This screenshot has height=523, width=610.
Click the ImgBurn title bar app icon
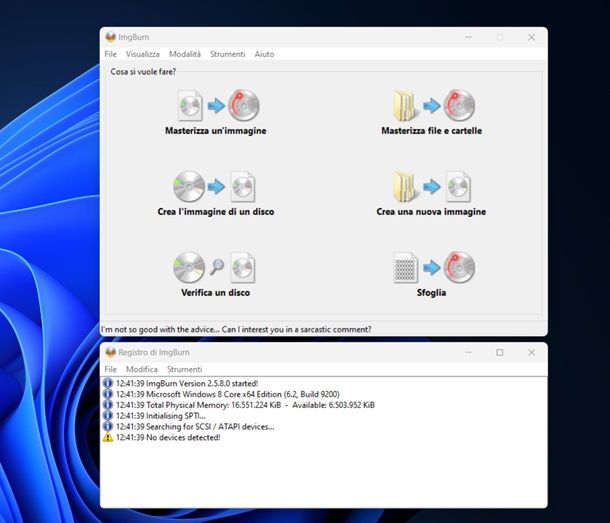110,37
